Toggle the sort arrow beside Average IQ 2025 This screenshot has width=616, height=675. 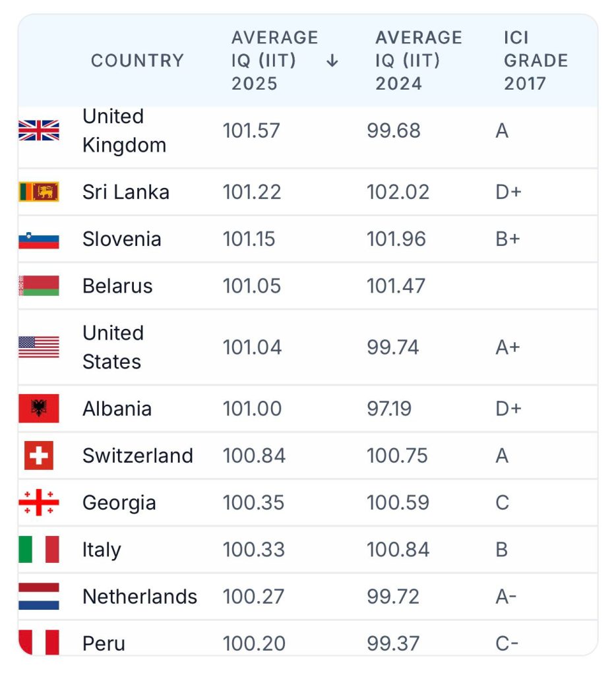332,61
